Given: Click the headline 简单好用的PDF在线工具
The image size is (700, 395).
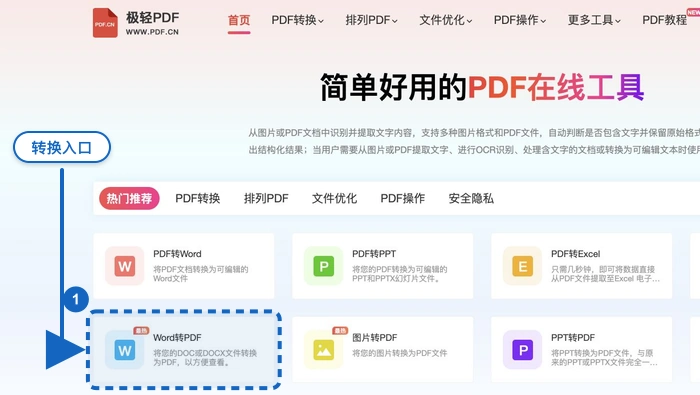Looking at the screenshot, I should pyautogui.click(x=482, y=87).
